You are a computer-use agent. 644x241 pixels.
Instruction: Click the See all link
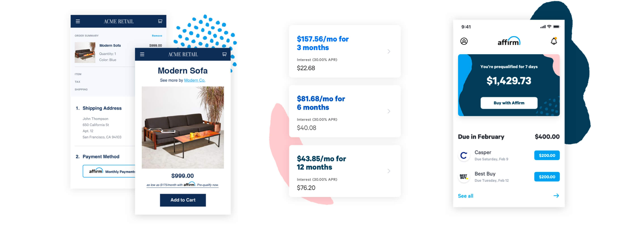tap(465, 196)
